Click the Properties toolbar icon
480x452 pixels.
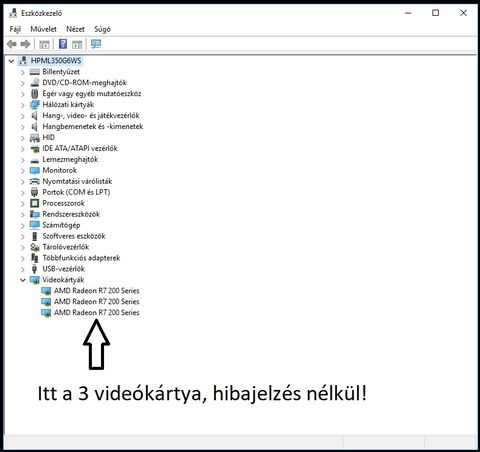(x=44, y=44)
